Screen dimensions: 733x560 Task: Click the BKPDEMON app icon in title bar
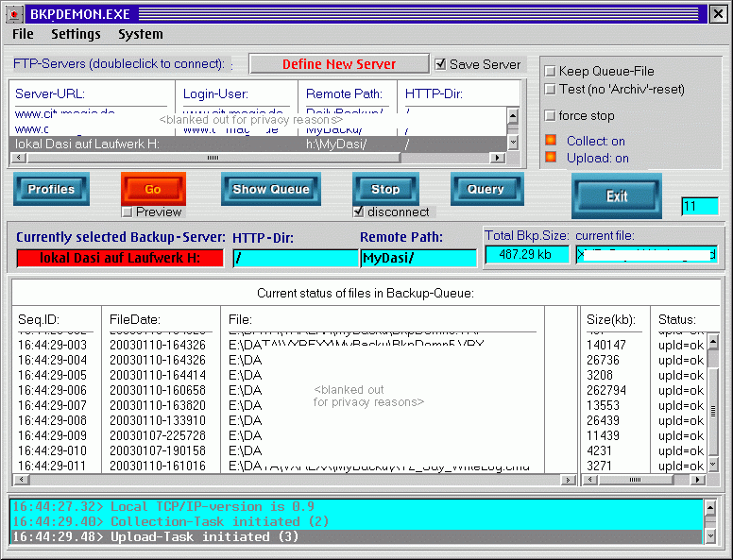pos(14,14)
